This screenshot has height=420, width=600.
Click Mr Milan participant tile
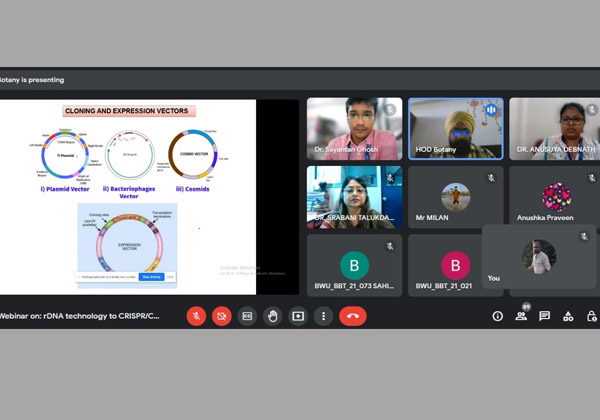[455, 197]
